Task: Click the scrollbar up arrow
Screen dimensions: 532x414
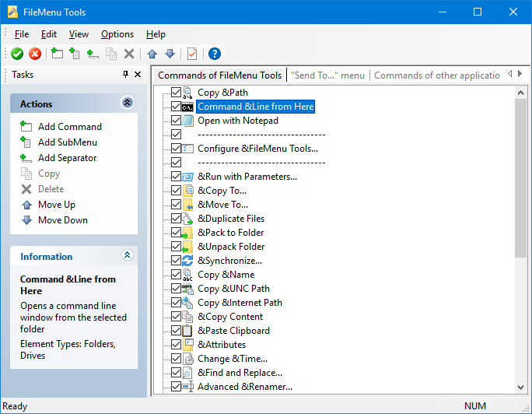Action: [x=520, y=93]
